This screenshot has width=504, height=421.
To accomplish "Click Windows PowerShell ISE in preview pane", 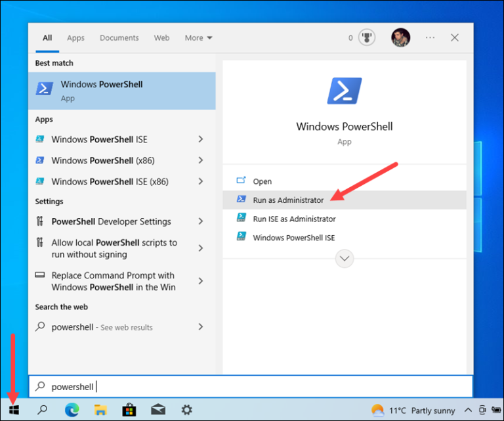I will pyautogui.click(x=345, y=238).
